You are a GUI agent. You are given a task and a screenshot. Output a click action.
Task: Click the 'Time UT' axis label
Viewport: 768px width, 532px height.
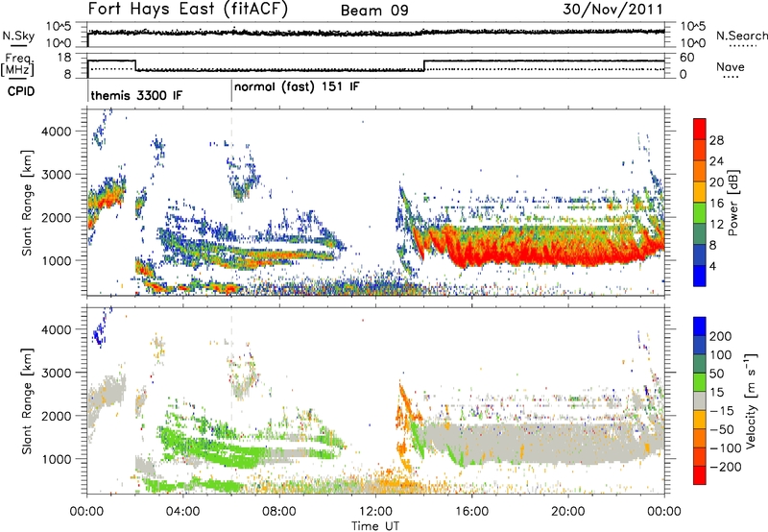pos(375,526)
